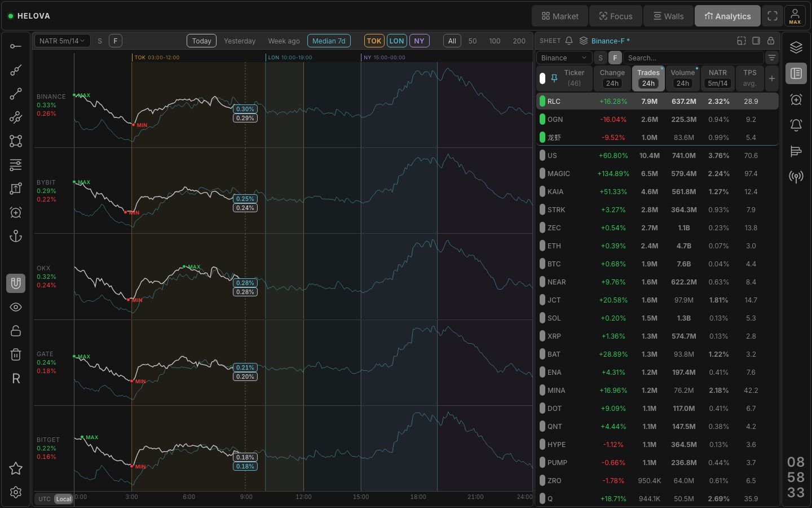Click the layers icon beside Binance-F
Screen dimensions: 812x508
(x=584, y=41)
